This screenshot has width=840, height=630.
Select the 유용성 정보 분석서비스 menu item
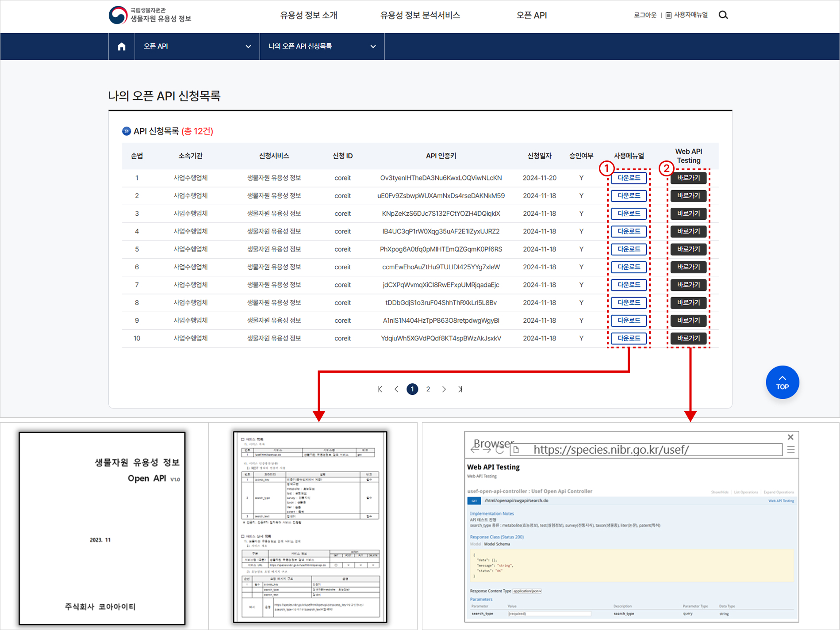pos(419,15)
